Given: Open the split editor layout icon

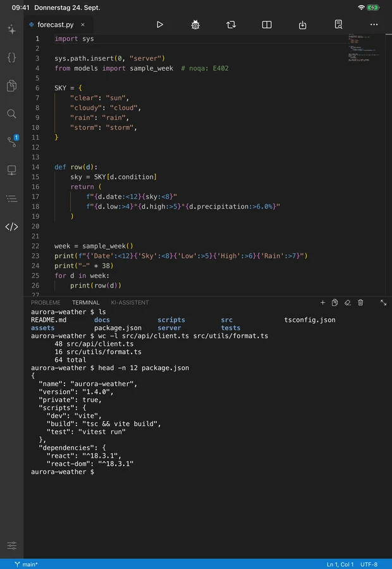Looking at the screenshot, I should click(267, 25).
